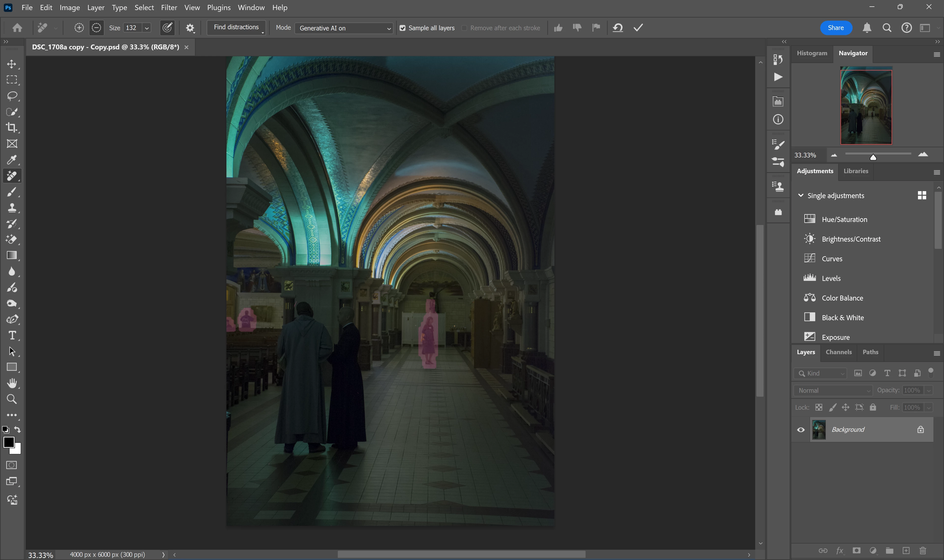Image resolution: width=944 pixels, height=560 pixels.
Task: Choose the Horizontal Type tool
Action: point(12,335)
